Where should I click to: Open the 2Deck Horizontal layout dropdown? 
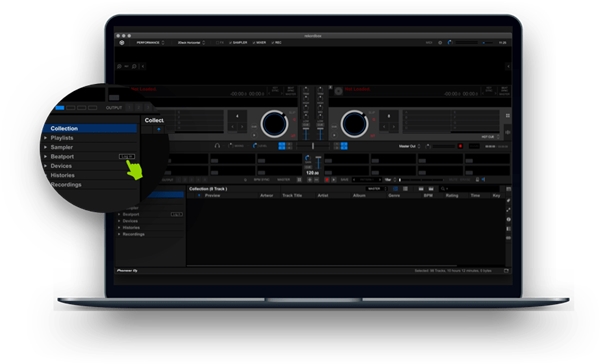pyautogui.click(x=191, y=42)
